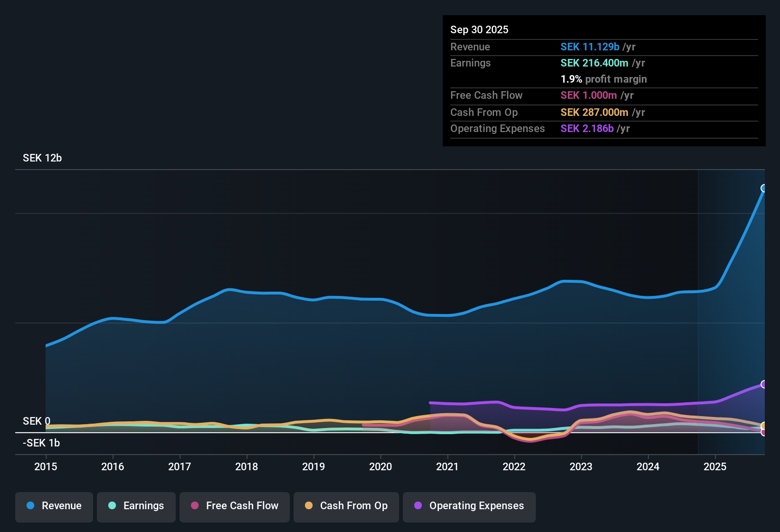
Task: Click the SEK 216.400m earnings value
Action: 594,63
